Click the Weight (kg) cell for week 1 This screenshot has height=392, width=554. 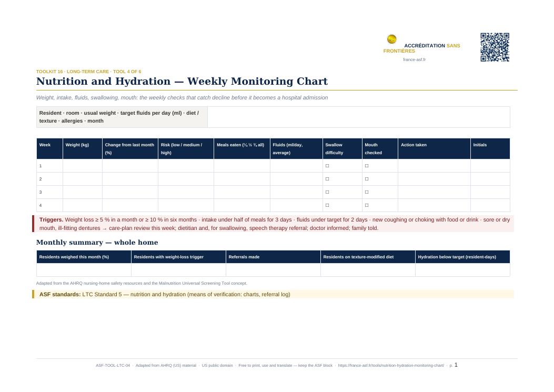click(x=82, y=166)
